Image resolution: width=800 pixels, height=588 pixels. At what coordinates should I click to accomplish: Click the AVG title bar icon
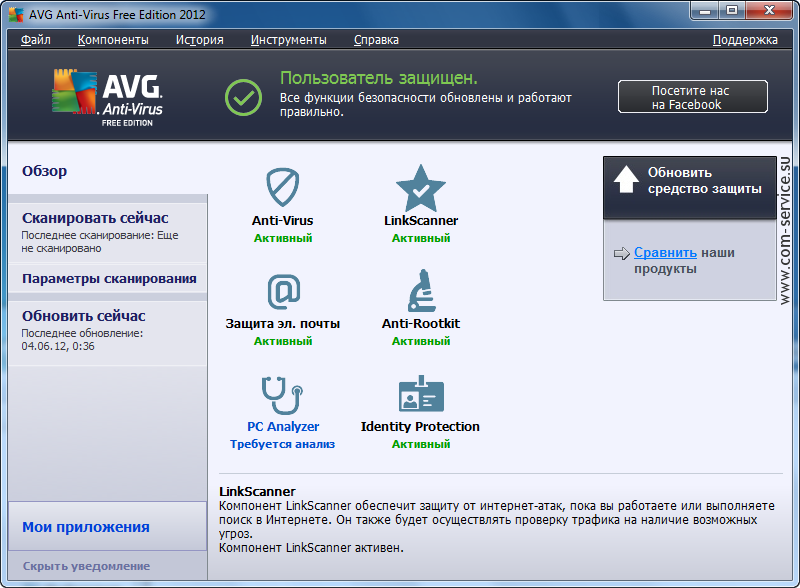coord(16,14)
